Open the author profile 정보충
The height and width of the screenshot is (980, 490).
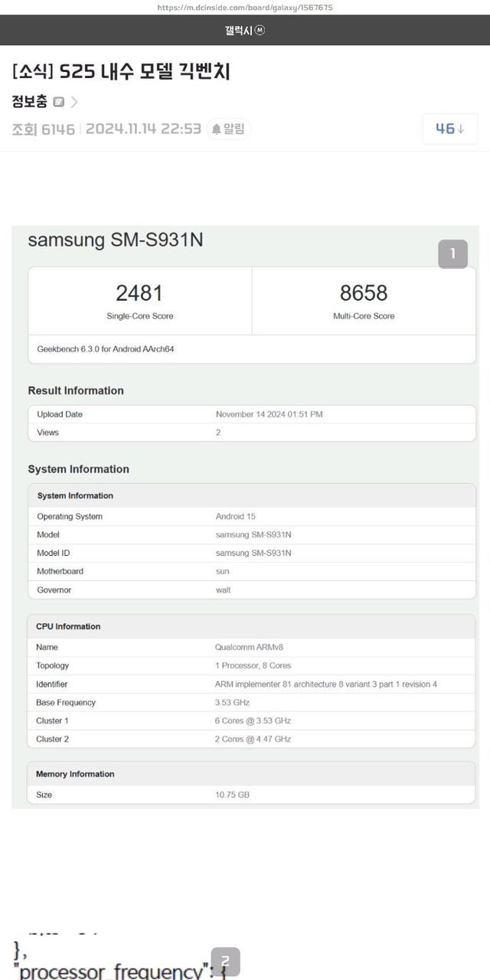(30, 102)
